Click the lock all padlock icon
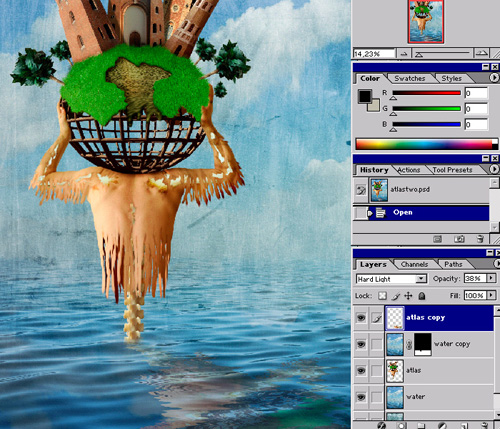Viewport: 500px width, 429px height. pos(422,296)
